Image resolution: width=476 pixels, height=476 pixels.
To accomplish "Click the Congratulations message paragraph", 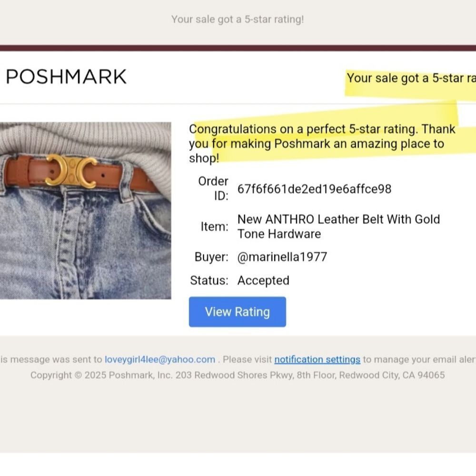I will click(322, 143).
